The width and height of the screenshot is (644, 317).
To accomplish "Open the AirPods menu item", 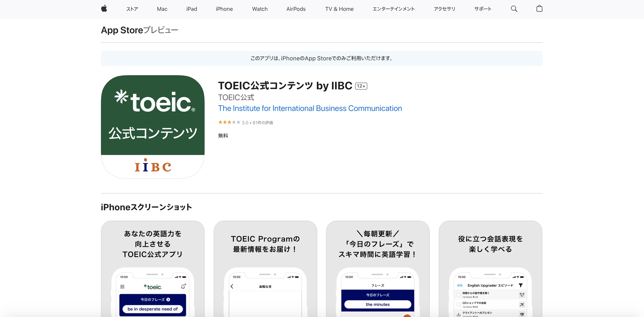I will [x=296, y=9].
